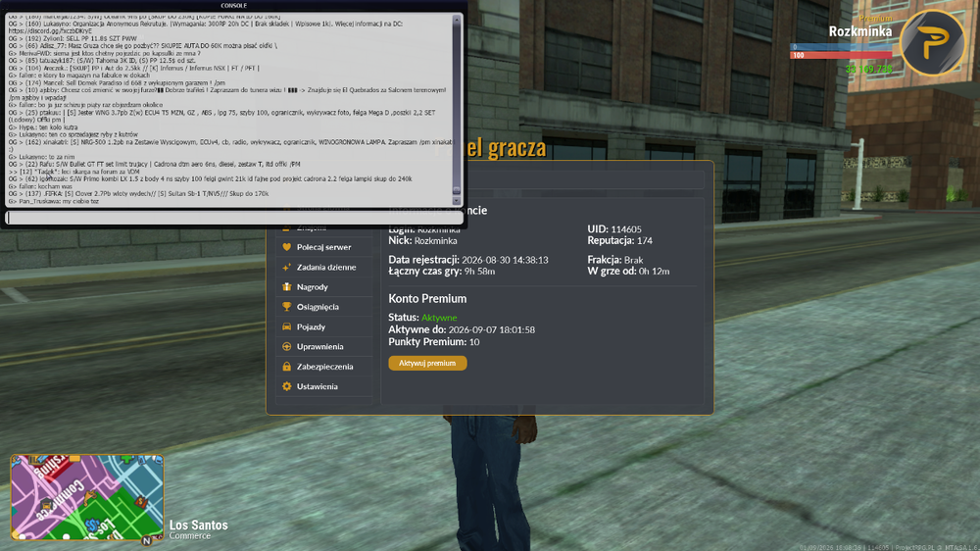
Task: Click the Rafu console line about Bullet GT
Action: pyautogui.click(x=155, y=165)
